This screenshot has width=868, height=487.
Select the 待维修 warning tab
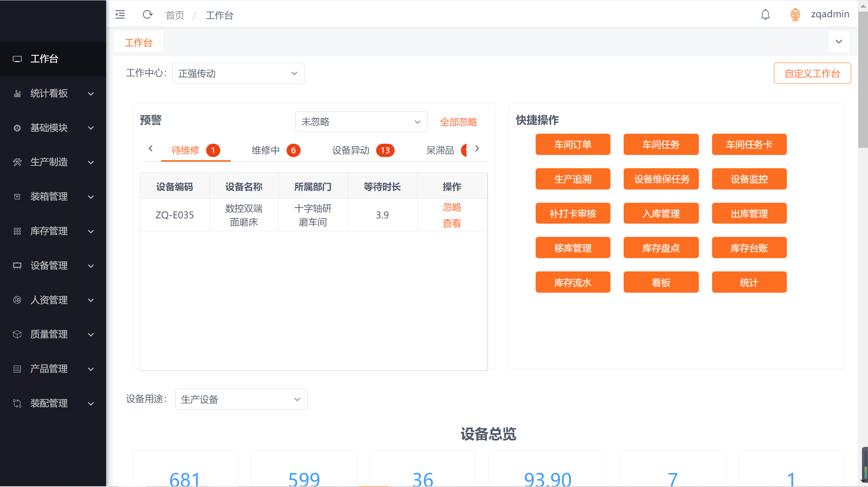(x=196, y=151)
